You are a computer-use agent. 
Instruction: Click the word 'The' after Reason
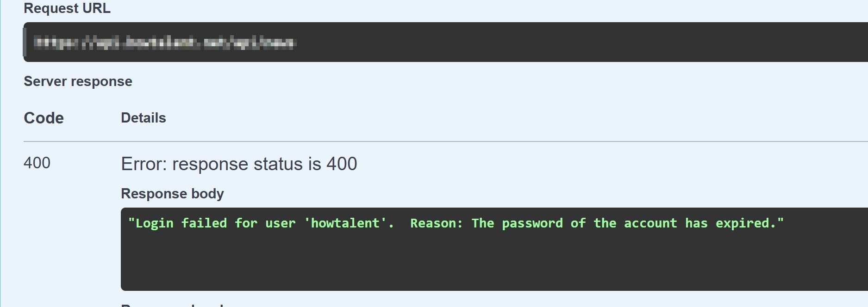click(483, 223)
